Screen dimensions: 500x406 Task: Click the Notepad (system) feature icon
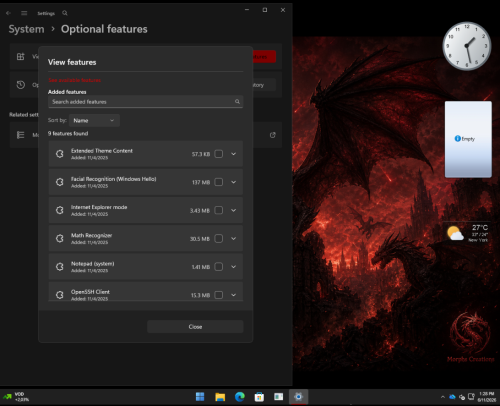click(x=60, y=267)
